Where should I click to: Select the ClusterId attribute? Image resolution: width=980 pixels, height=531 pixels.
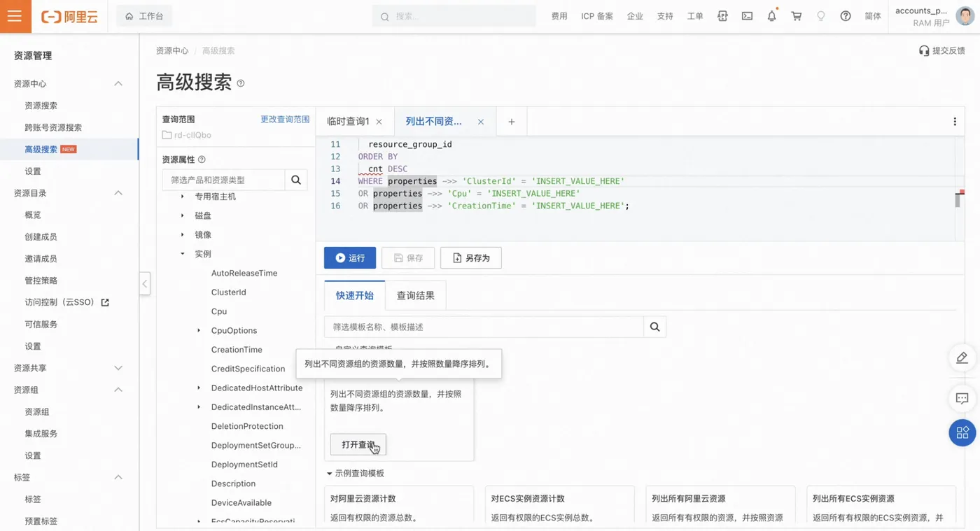[228, 292]
